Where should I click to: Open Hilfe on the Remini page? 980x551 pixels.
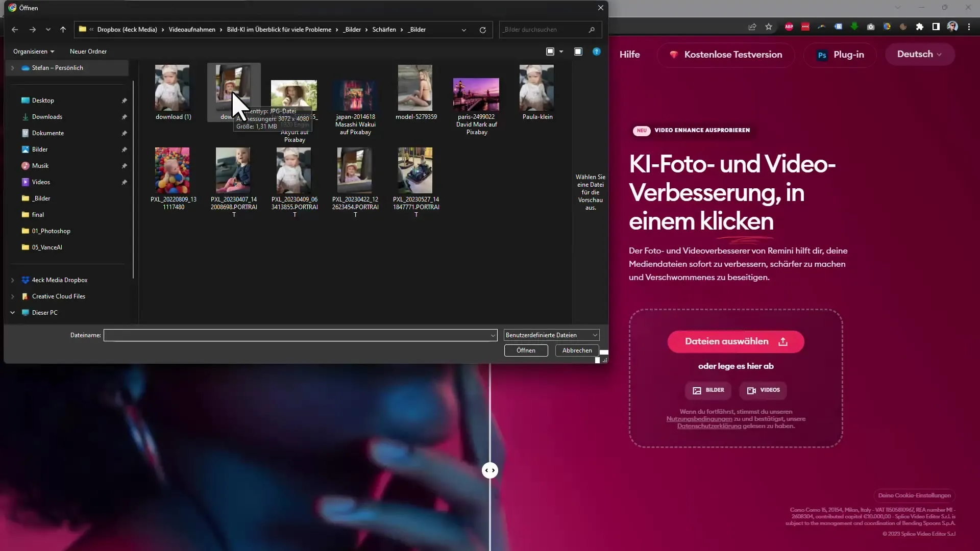(629, 55)
